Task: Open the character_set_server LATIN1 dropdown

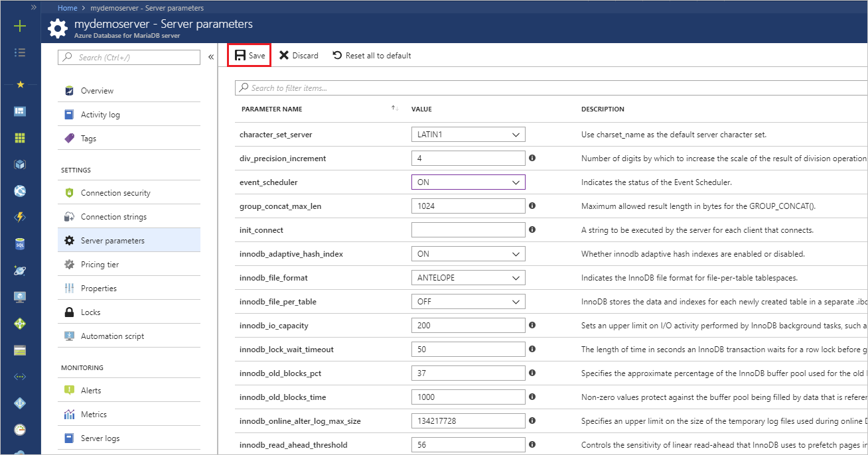Action: click(469, 135)
